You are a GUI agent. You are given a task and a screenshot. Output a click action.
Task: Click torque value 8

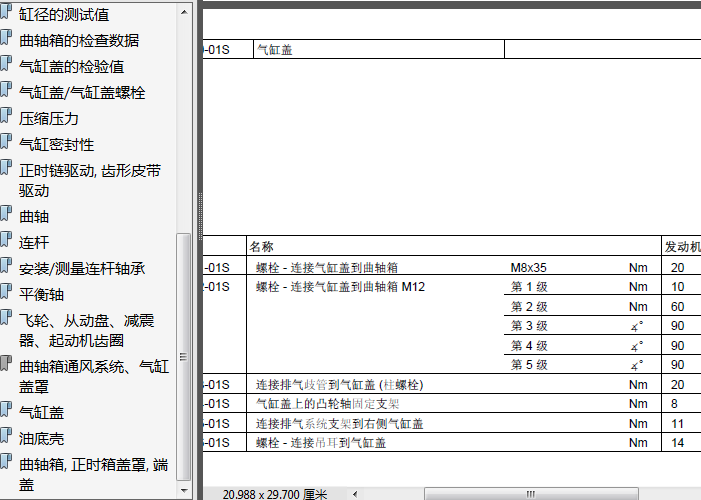674,404
